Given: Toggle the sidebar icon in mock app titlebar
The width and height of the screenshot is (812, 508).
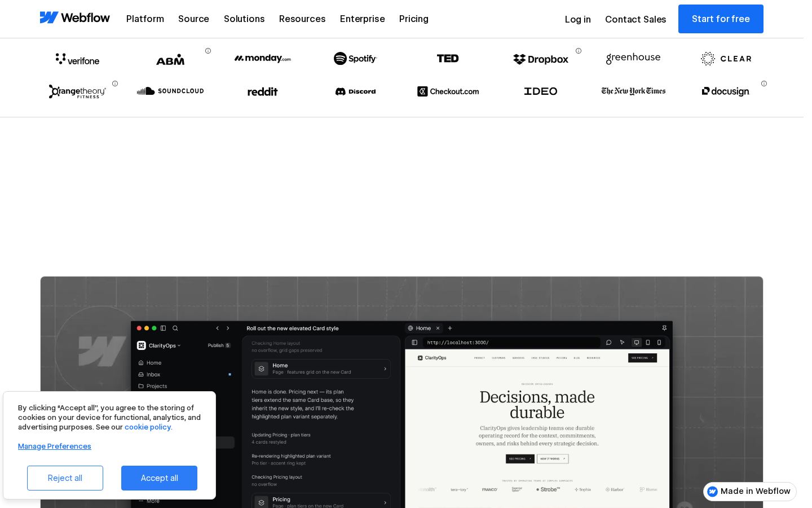Looking at the screenshot, I should tap(164, 328).
